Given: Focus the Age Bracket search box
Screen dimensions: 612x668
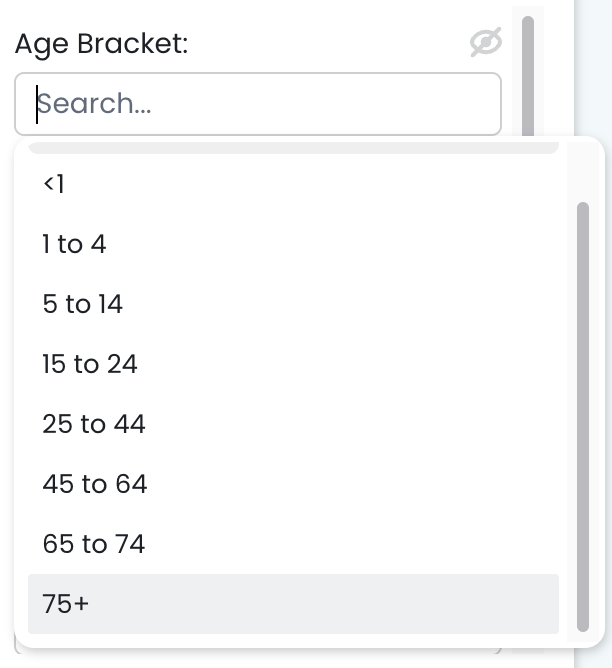Looking at the screenshot, I should click(x=257, y=104).
